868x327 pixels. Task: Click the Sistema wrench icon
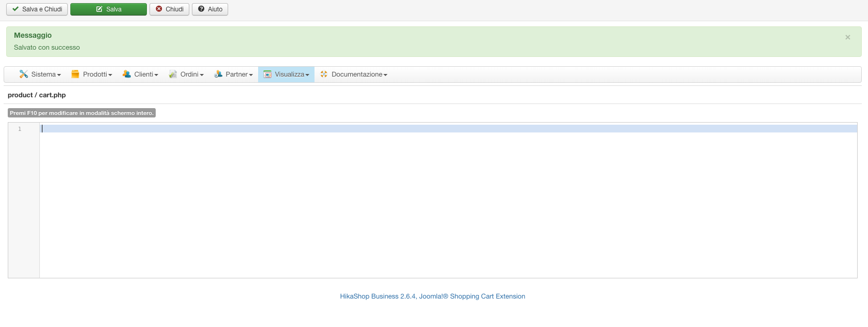[x=23, y=74]
